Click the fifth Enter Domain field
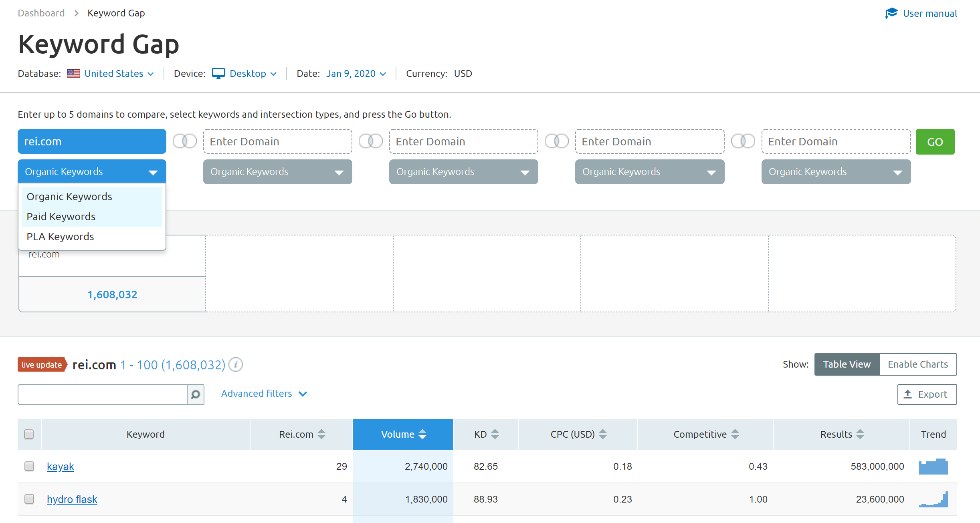This screenshot has height=523, width=980. (836, 141)
